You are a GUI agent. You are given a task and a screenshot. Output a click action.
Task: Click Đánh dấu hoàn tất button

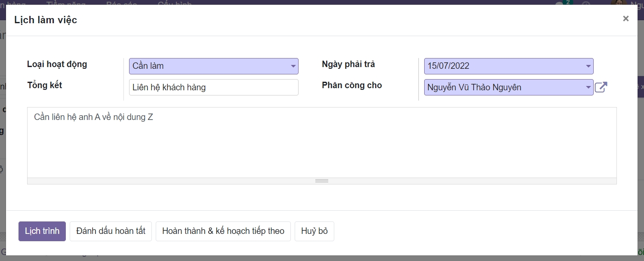(111, 231)
